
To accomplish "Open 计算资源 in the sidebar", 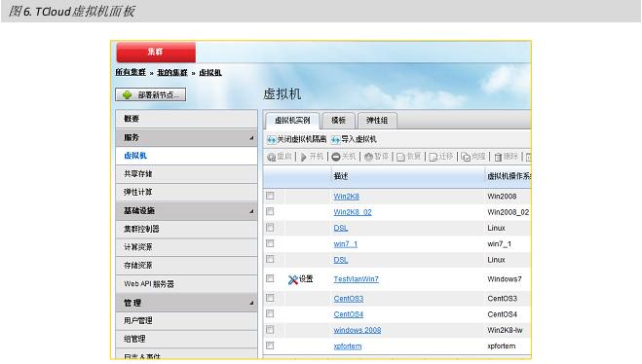I will pos(186,247).
